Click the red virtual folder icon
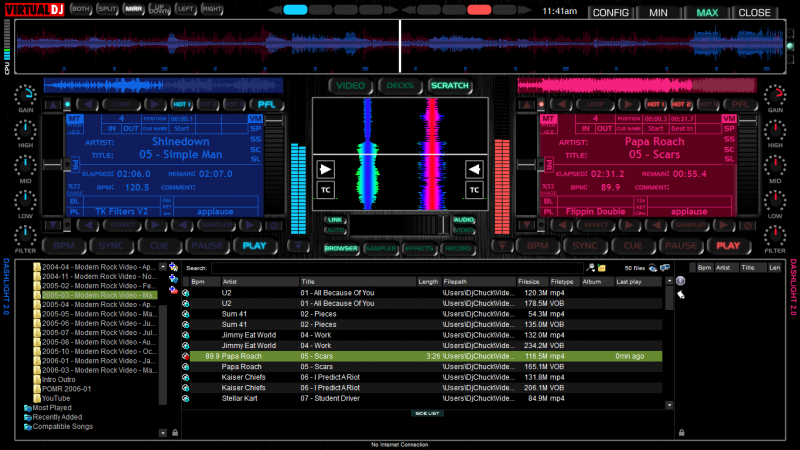800x450 pixels. [x=173, y=290]
